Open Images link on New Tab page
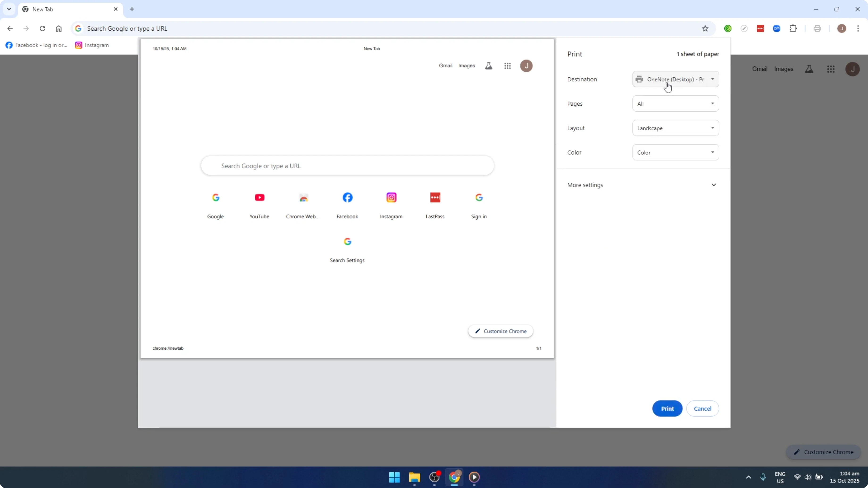Screen dimensions: 868x488 tap(784, 69)
